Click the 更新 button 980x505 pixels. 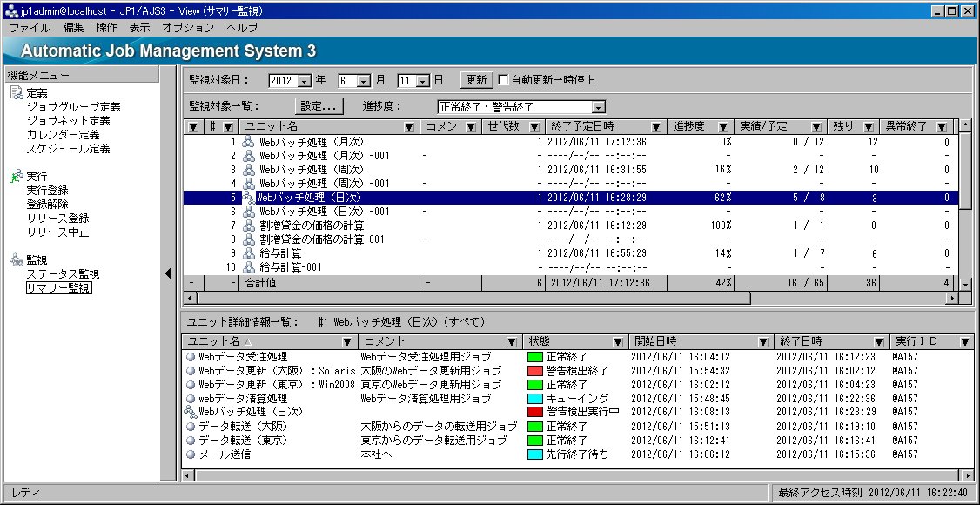477,80
